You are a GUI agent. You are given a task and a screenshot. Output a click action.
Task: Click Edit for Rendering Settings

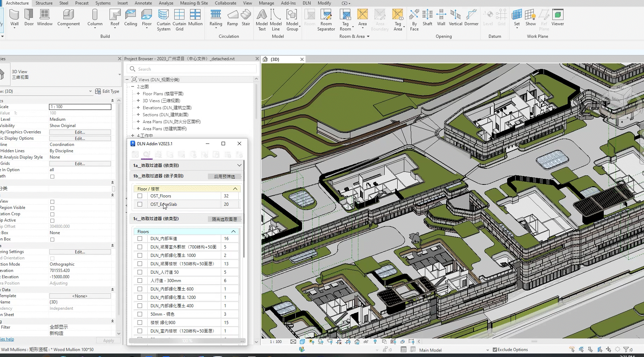pyautogui.click(x=80, y=252)
